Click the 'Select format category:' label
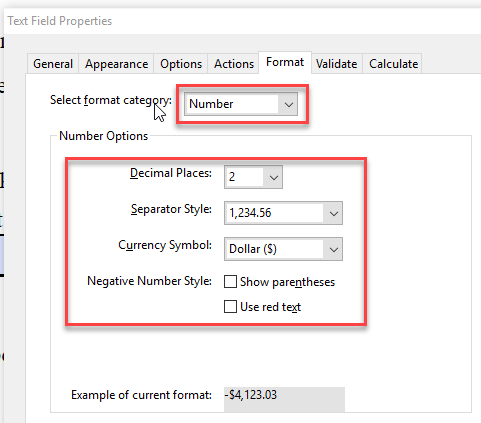 coord(111,100)
